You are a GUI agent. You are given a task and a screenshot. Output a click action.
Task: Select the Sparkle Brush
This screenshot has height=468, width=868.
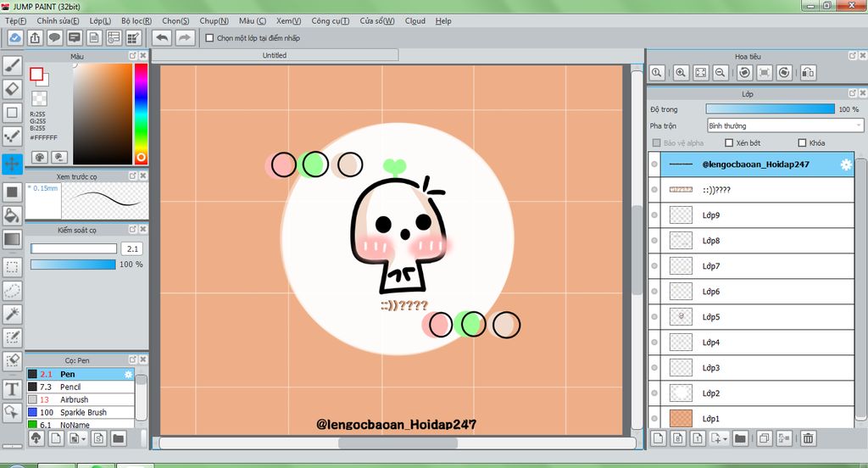point(81,413)
